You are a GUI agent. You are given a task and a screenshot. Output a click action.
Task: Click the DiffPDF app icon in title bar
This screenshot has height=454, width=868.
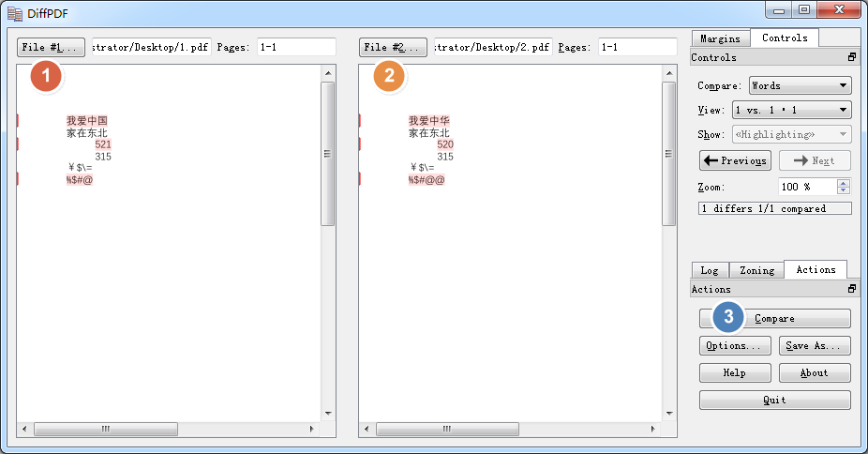[15, 13]
